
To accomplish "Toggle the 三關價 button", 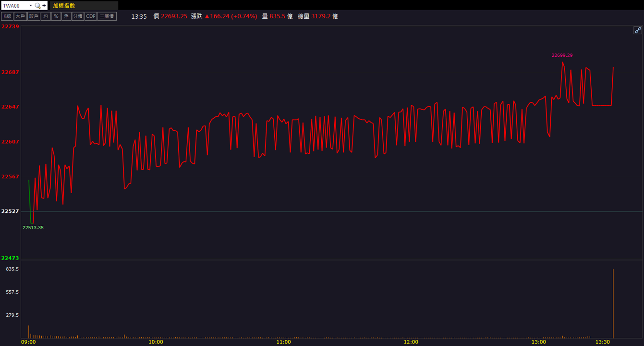I will pyautogui.click(x=107, y=16).
